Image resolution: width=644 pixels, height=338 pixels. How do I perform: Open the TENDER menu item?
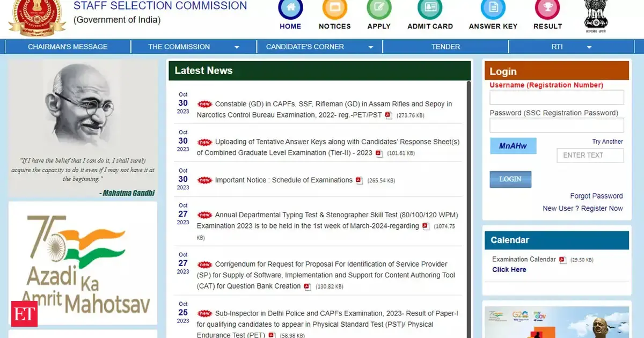[x=445, y=47]
